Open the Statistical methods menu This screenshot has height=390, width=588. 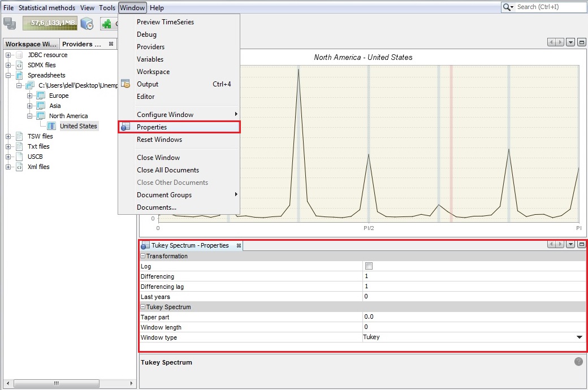click(x=46, y=8)
